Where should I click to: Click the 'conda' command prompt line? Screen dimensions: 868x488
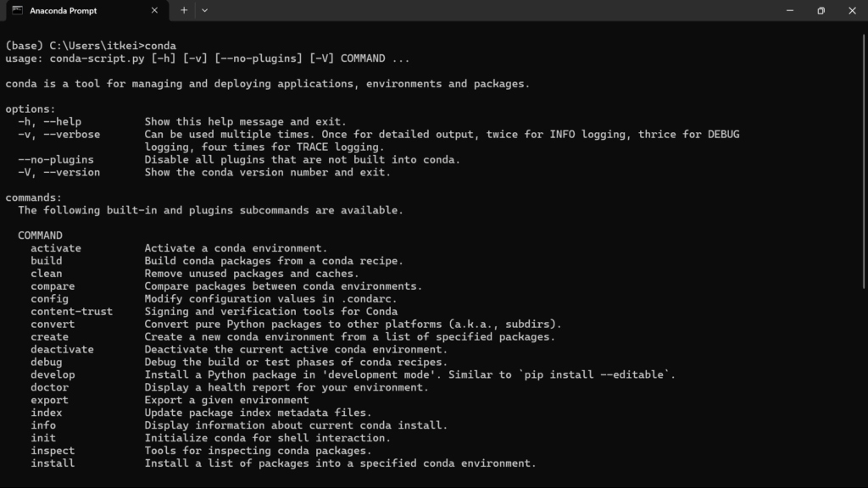coord(91,46)
